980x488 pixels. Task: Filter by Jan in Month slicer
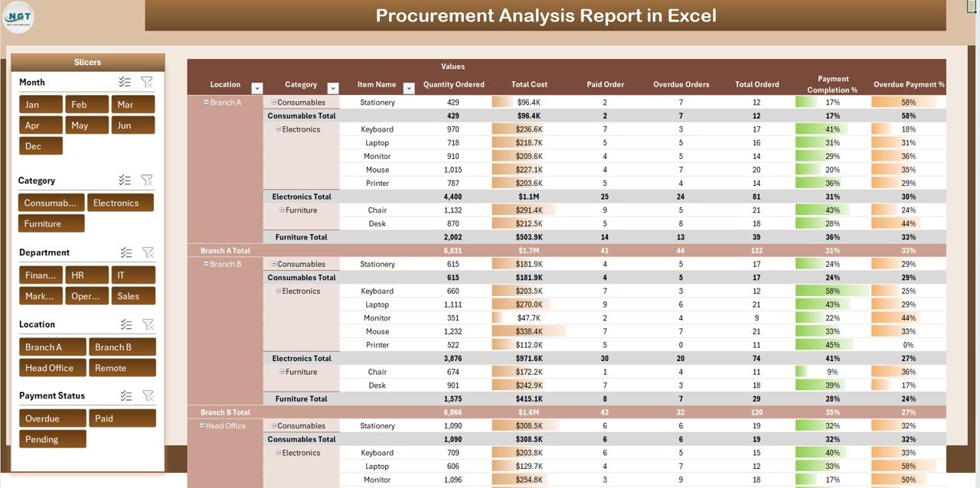[41, 105]
